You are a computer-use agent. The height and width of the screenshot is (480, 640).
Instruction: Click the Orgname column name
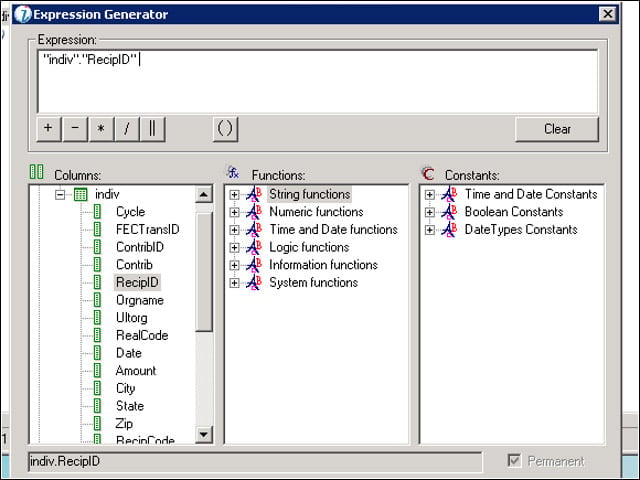click(x=140, y=300)
